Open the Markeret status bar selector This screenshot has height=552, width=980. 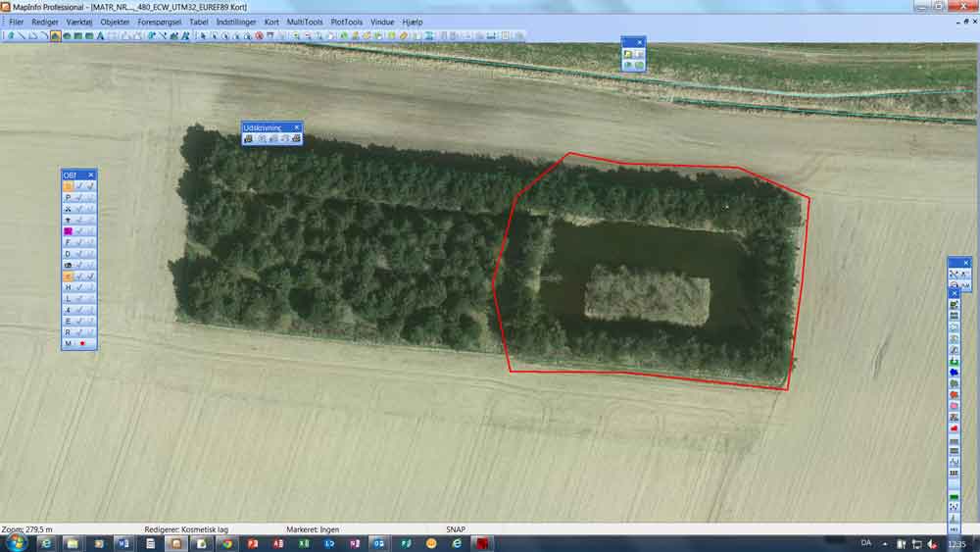[x=313, y=529]
